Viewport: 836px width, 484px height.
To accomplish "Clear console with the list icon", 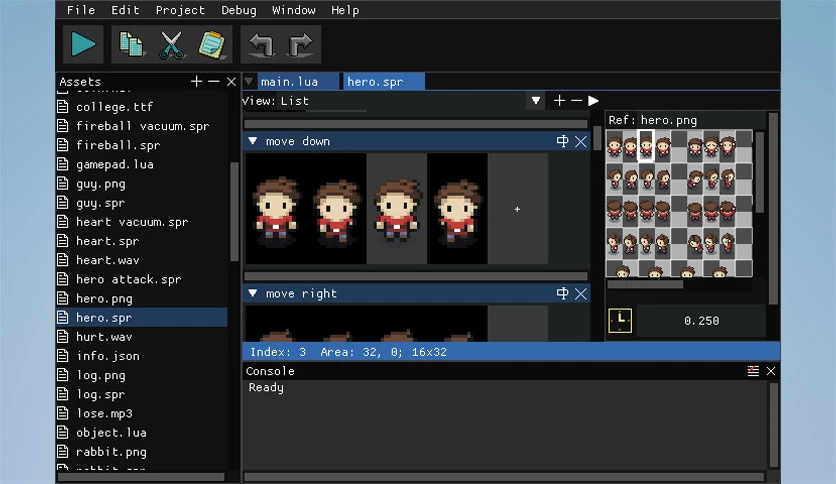I will point(753,371).
